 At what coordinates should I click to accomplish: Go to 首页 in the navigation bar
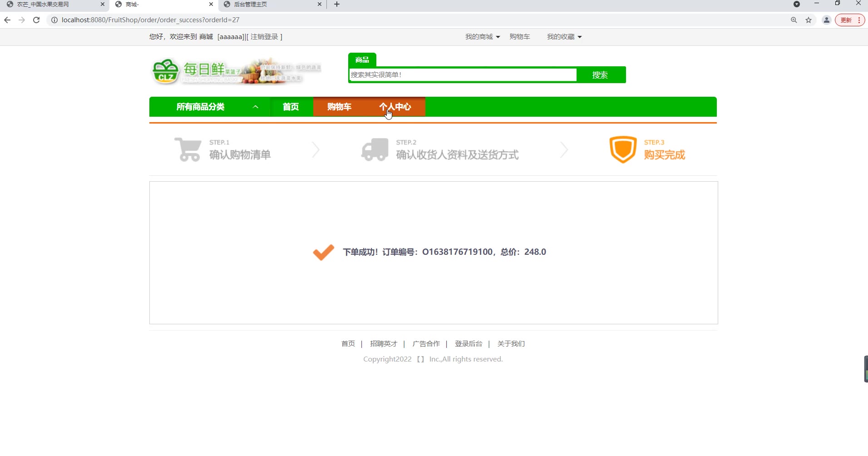(291, 107)
